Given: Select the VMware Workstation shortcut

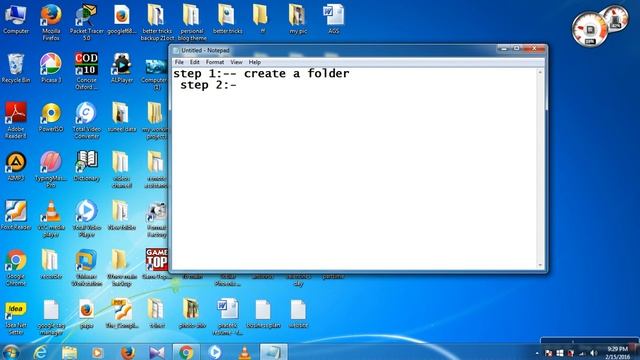Looking at the screenshot, I should pyautogui.click(x=87, y=268).
